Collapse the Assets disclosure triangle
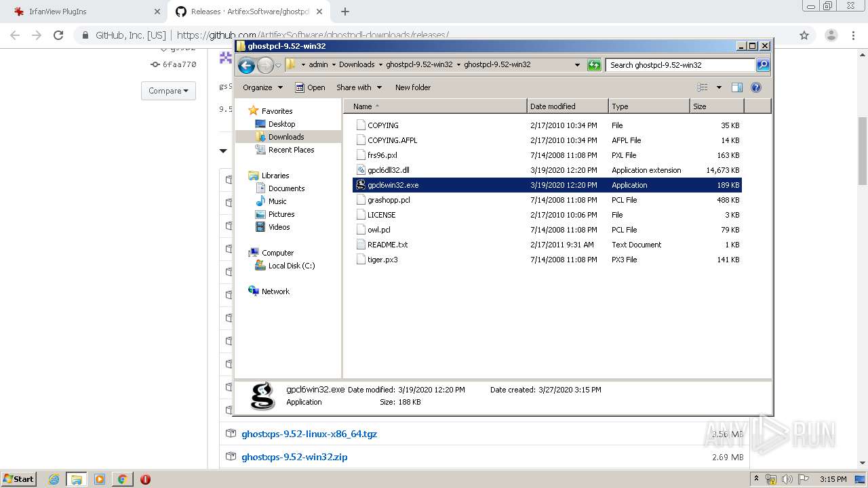This screenshot has height=488, width=868. tap(223, 150)
